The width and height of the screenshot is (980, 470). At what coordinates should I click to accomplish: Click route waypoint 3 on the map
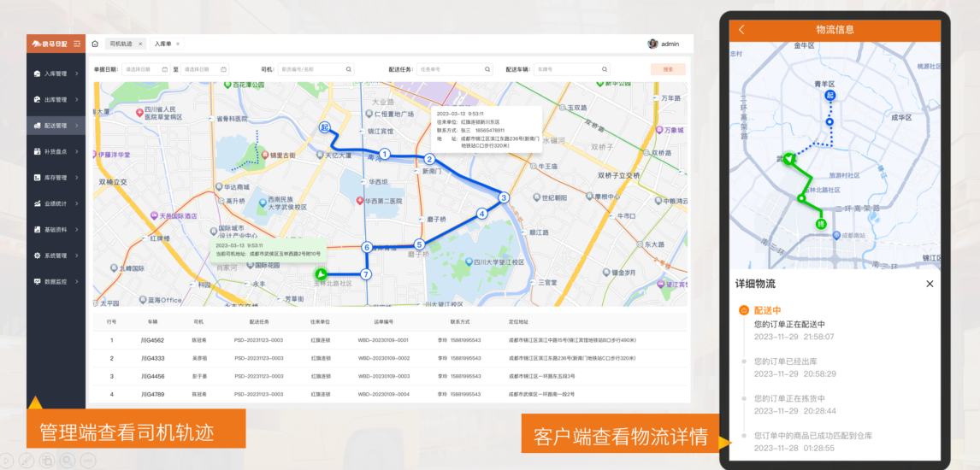coord(503,198)
